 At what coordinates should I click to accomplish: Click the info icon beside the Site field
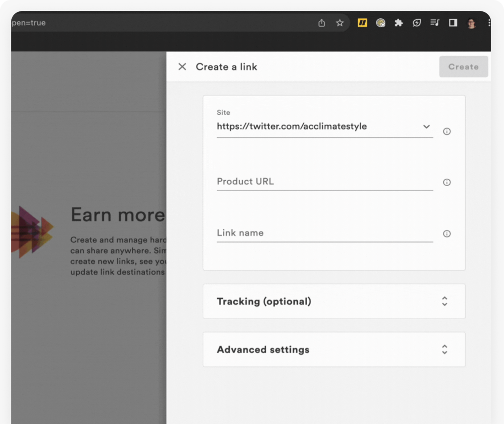point(446,131)
